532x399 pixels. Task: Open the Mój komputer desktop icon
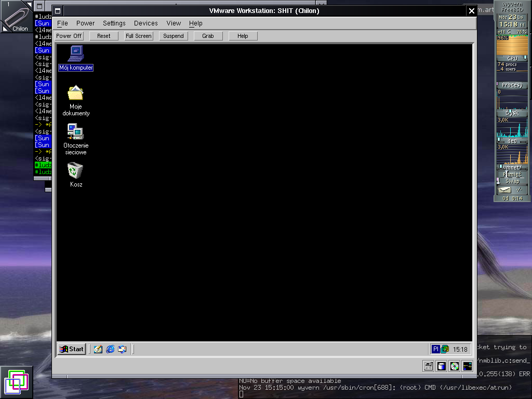click(76, 54)
